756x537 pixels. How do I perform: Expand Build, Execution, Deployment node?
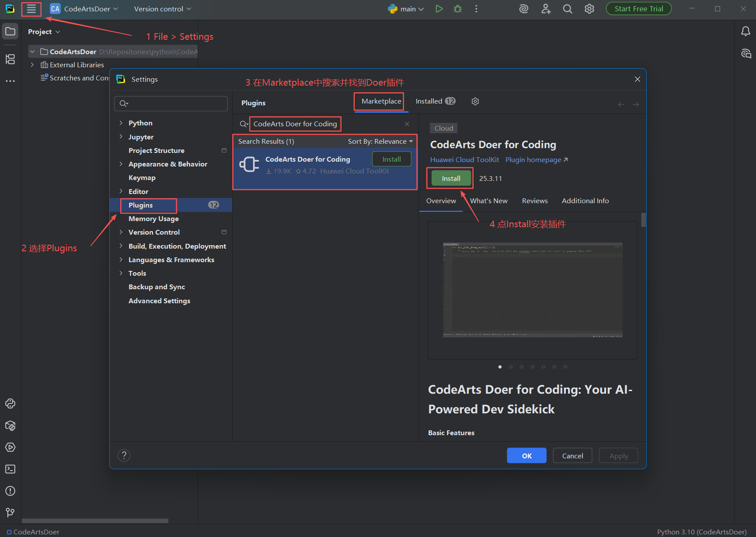click(121, 246)
